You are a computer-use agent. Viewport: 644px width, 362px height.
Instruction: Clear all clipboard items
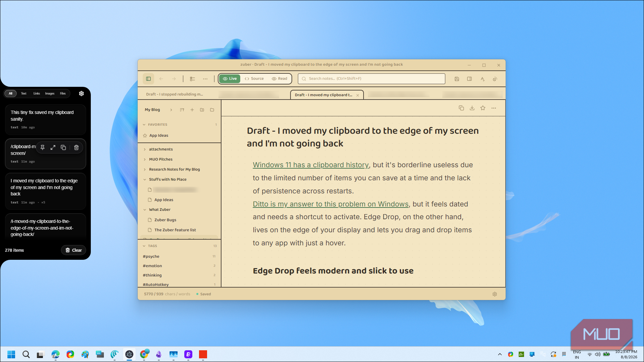[x=74, y=250]
